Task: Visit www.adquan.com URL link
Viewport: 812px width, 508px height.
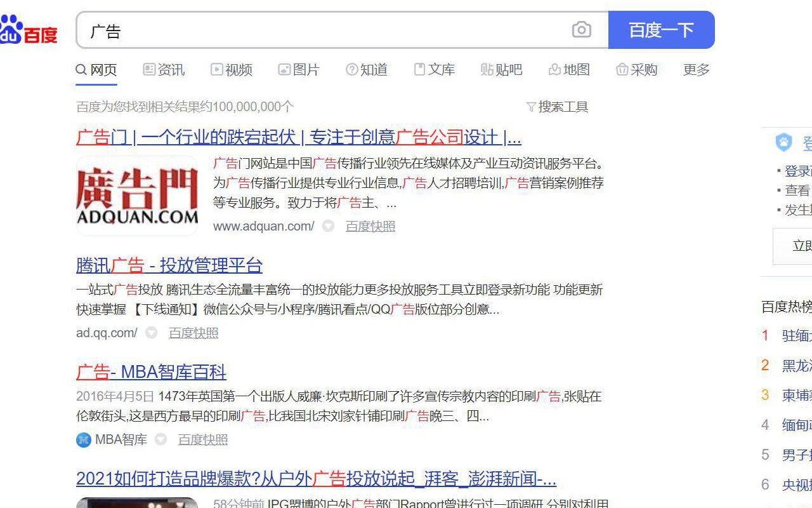Action: (x=264, y=226)
